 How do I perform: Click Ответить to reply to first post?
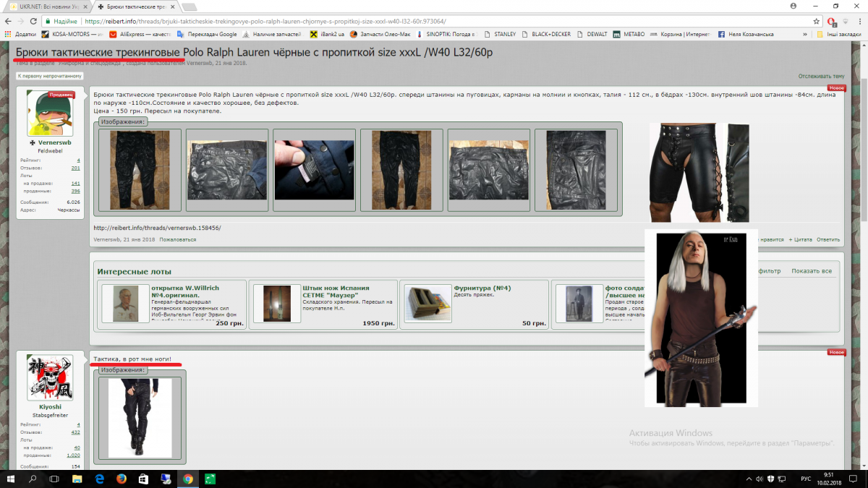tap(828, 239)
